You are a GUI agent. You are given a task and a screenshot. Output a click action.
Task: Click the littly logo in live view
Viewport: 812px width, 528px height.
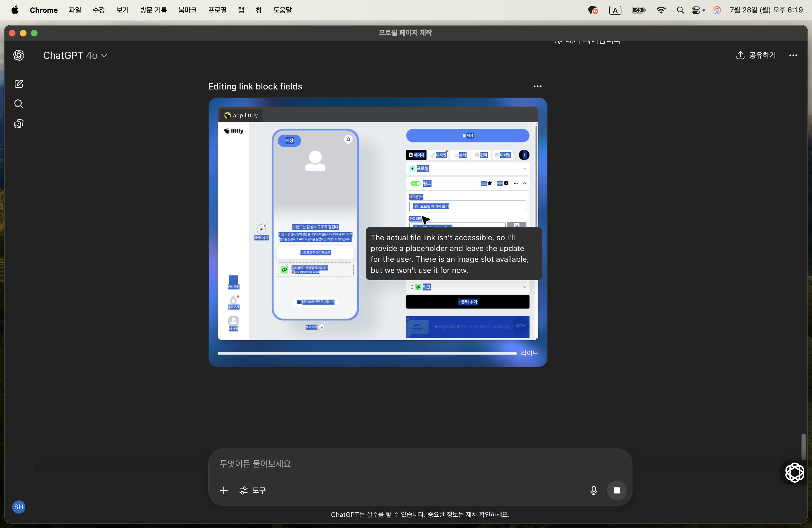(x=234, y=131)
